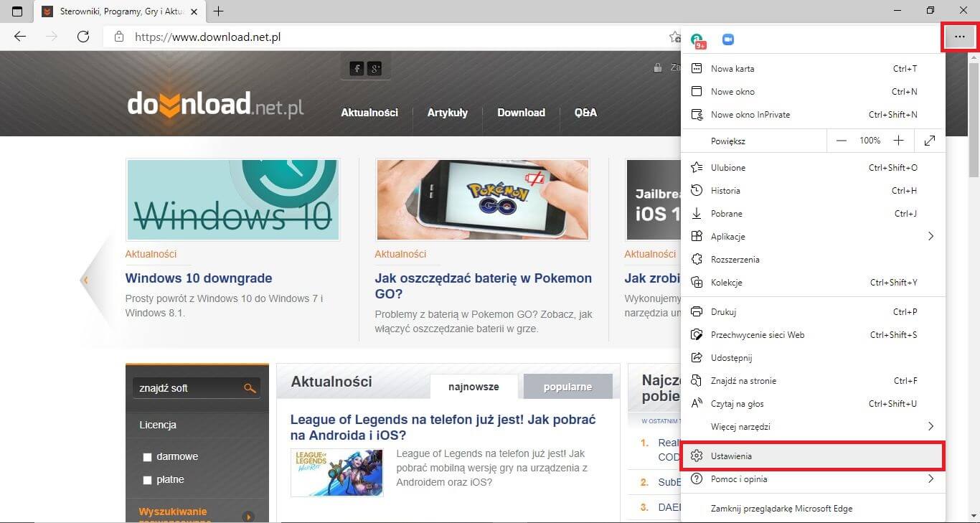Open Q&A in site navigation

point(585,113)
